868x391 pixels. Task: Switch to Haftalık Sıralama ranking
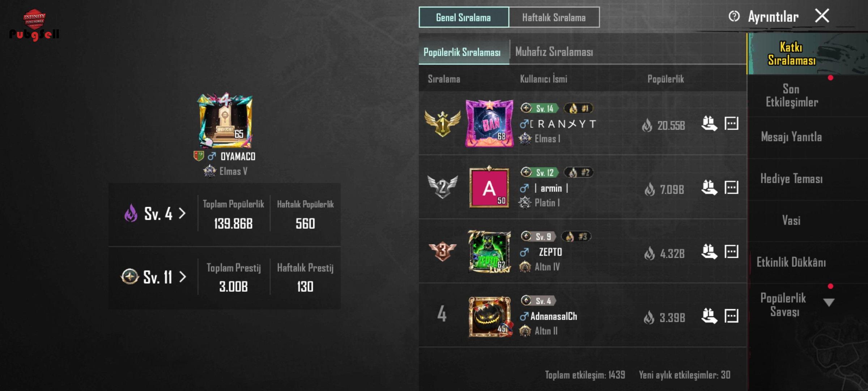pyautogui.click(x=554, y=17)
